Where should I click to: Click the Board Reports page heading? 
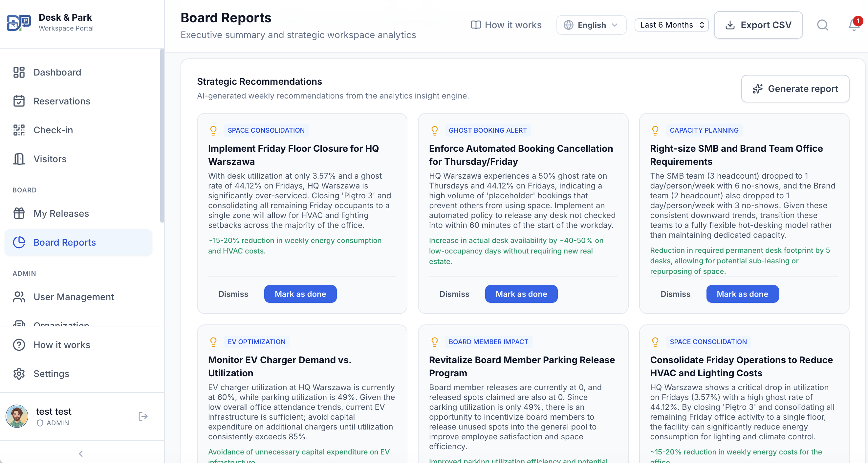tap(226, 18)
